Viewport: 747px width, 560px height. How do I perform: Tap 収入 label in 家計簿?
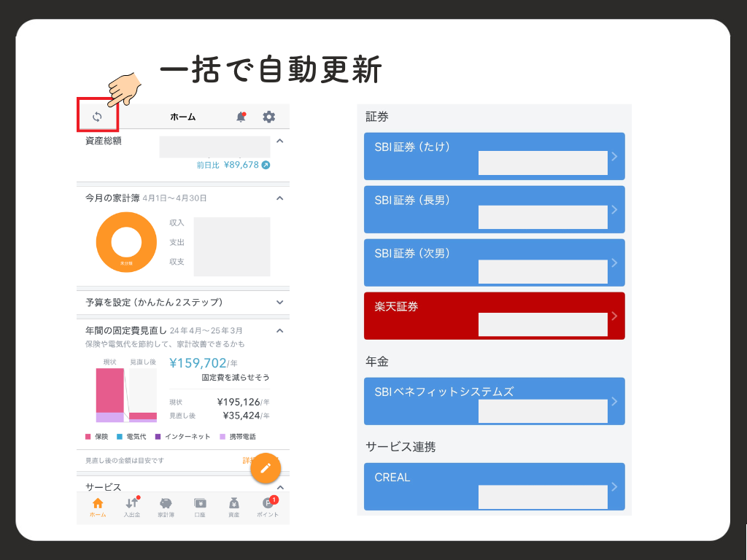coord(177,223)
